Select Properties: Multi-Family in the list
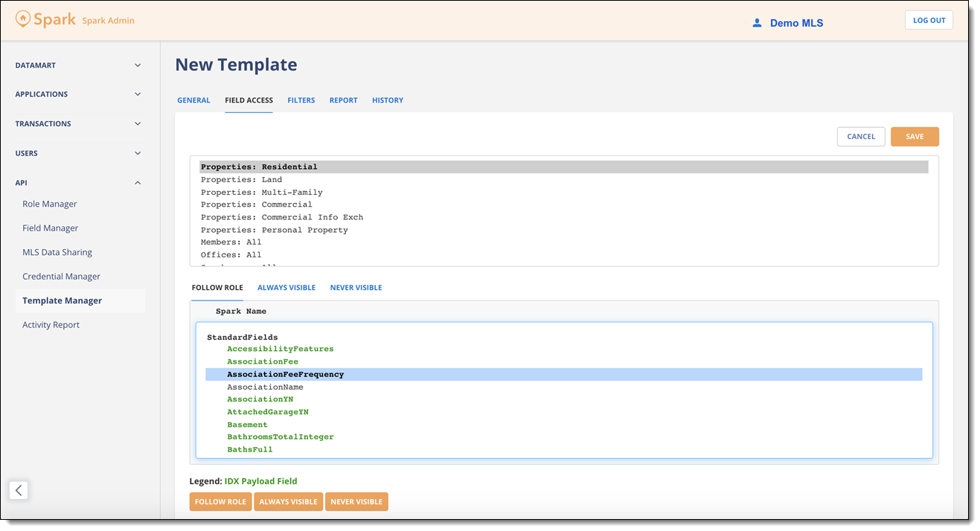The height and width of the screenshot is (531, 980). pyautogui.click(x=564, y=192)
